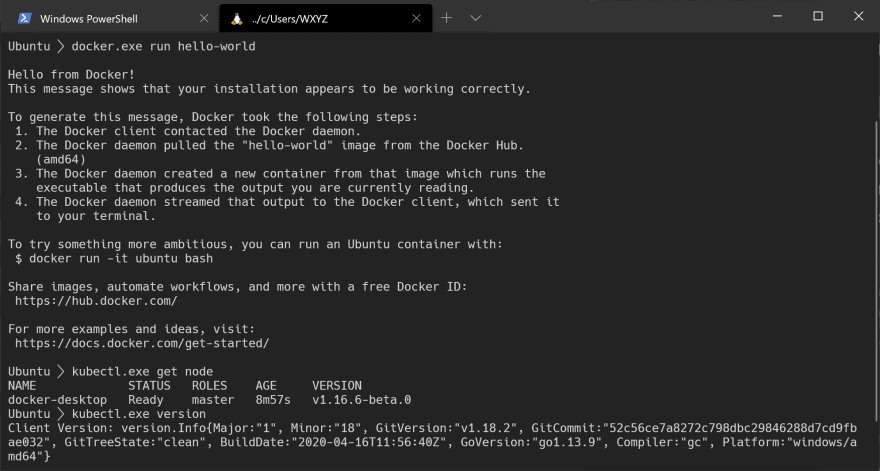Click the 'master' role value
Image resolution: width=880 pixels, height=471 pixels.
click(213, 400)
